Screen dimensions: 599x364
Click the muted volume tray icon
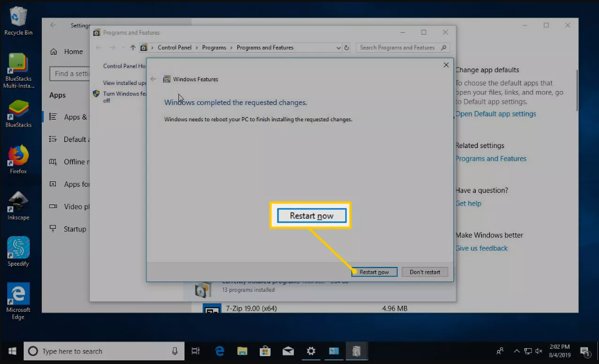[x=539, y=351]
